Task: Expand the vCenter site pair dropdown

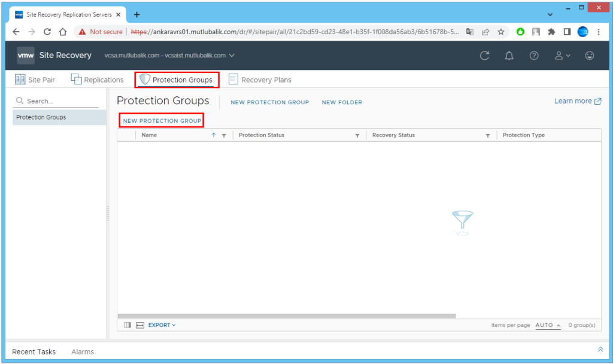Action: click(169, 56)
